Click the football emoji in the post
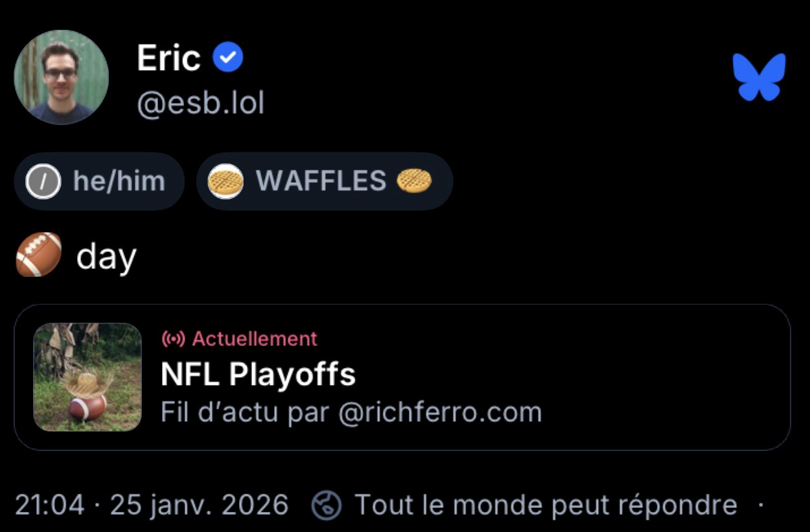 pos(39,255)
